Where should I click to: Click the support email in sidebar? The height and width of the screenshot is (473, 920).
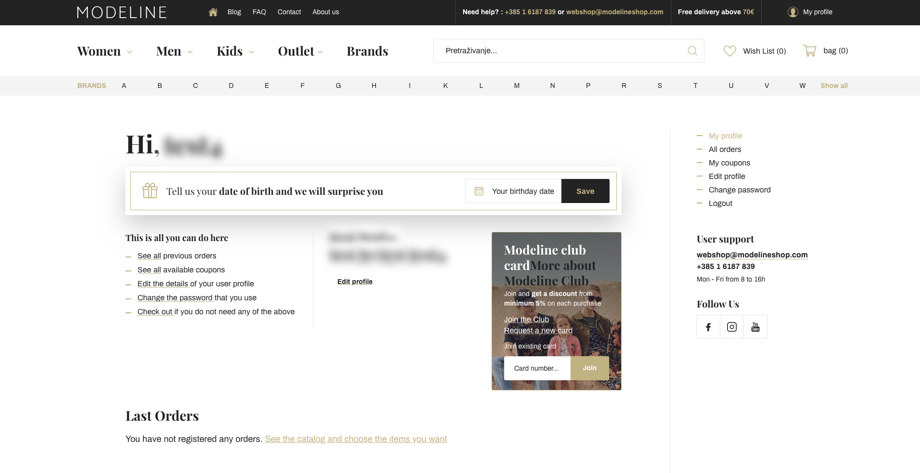[x=752, y=255]
